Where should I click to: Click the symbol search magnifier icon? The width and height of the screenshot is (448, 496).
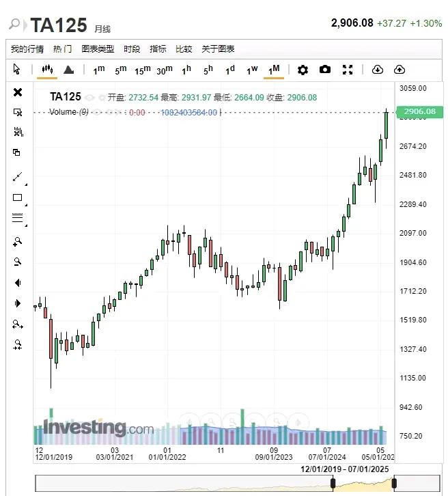[x=14, y=24]
